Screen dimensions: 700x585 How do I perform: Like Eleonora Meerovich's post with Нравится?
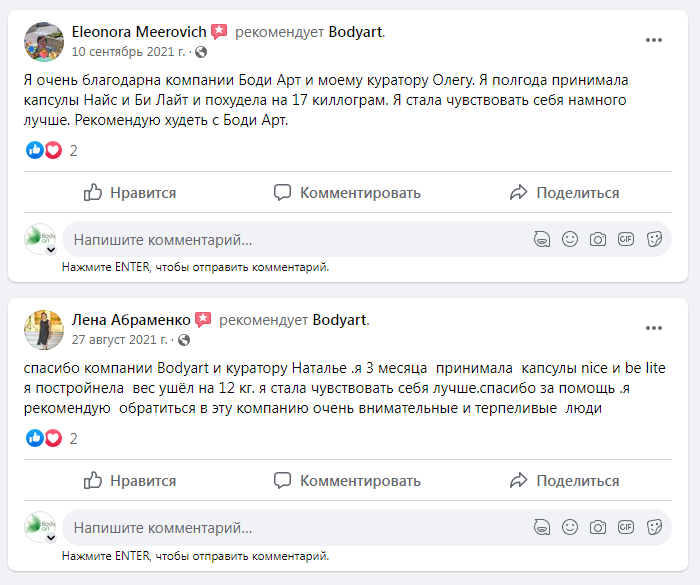coord(130,193)
